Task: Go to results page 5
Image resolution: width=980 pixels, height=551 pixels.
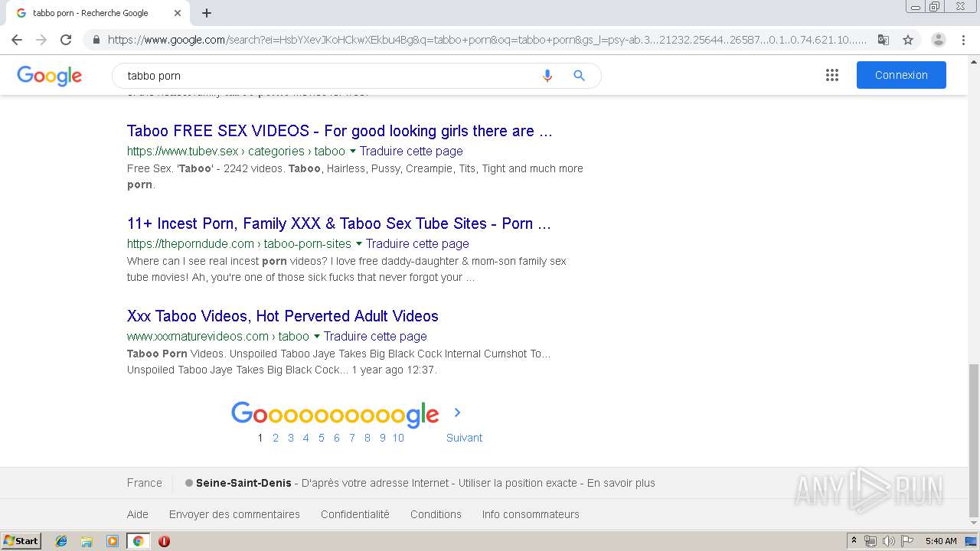Action: [x=322, y=438]
